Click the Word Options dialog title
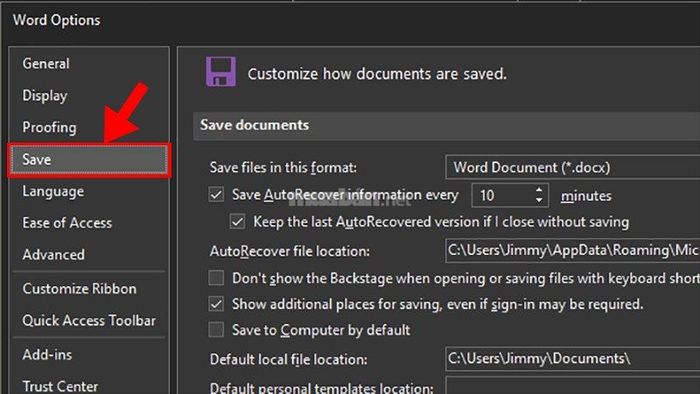This screenshot has width=700, height=394. pyautogui.click(x=57, y=21)
